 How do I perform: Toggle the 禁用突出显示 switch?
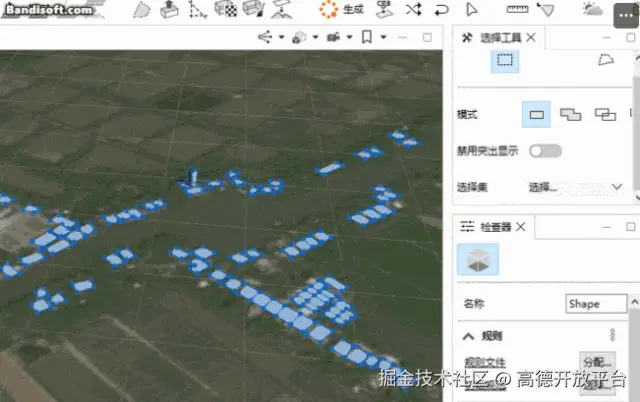[x=545, y=151]
